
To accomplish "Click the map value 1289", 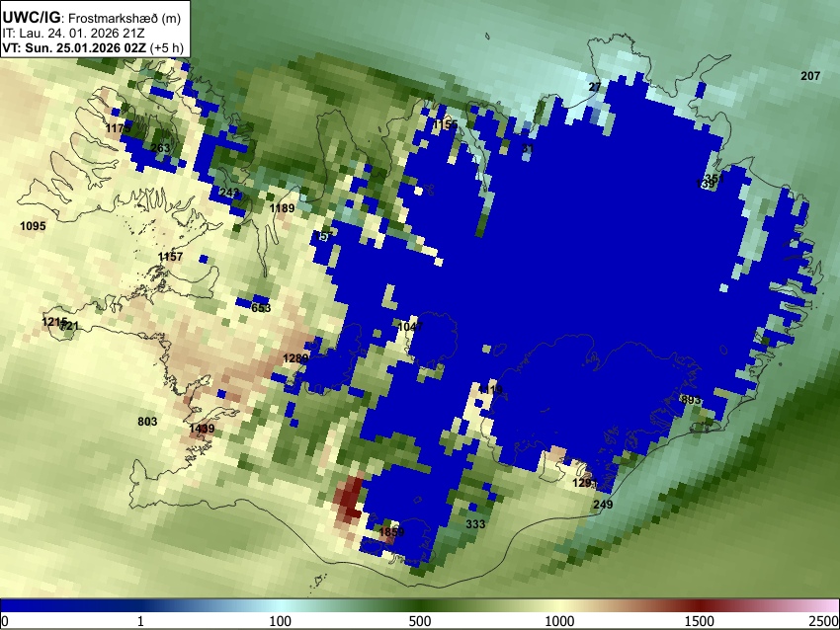I will [x=295, y=358].
